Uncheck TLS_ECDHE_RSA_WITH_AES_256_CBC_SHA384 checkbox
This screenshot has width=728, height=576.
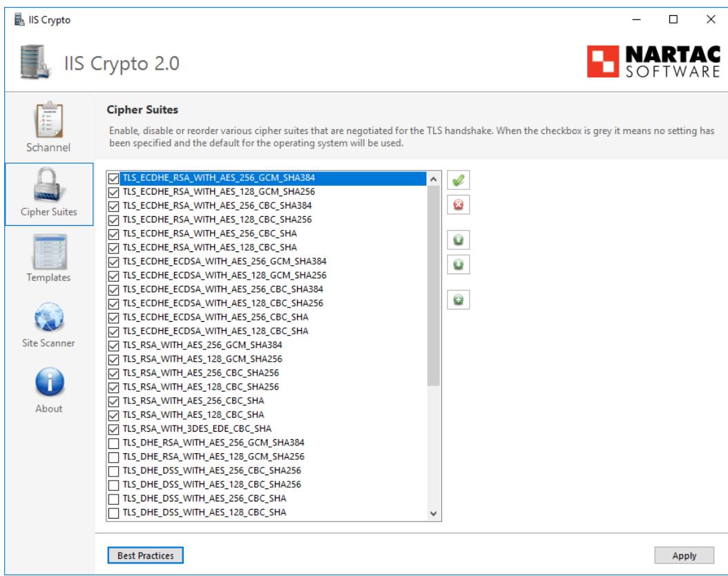coord(113,206)
